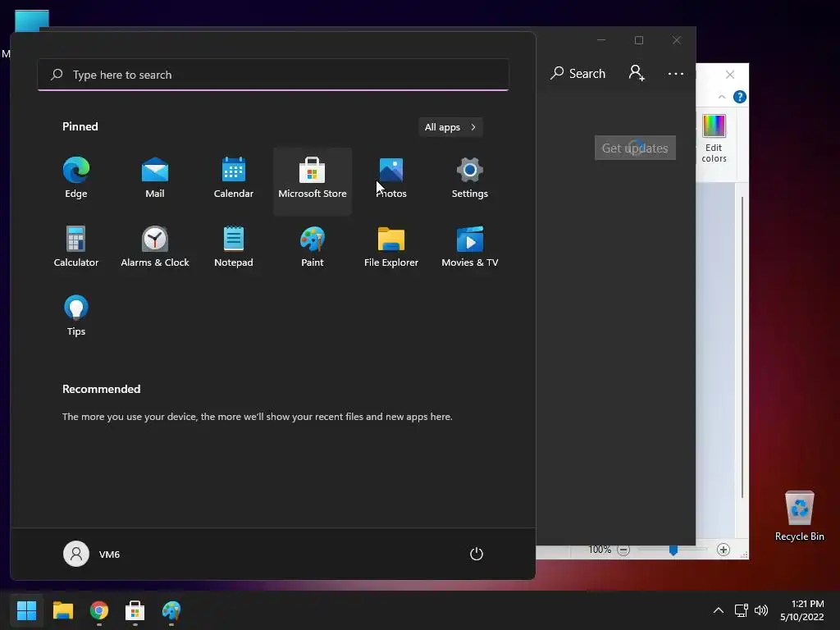Launch Microsoft Store from pinned apps
This screenshot has height=630, width=840.
(x=313, y=181)
